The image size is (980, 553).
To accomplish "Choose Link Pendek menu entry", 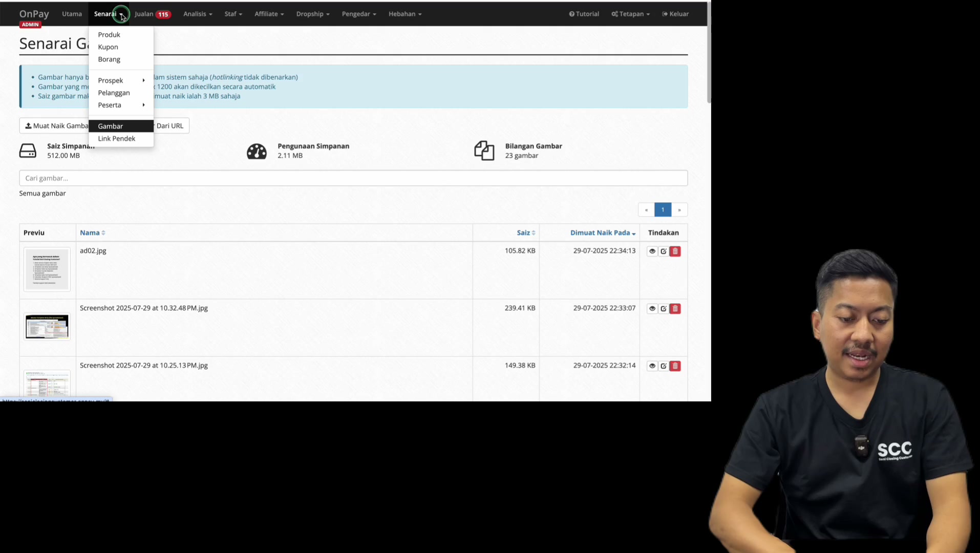I will click(121, 139).
